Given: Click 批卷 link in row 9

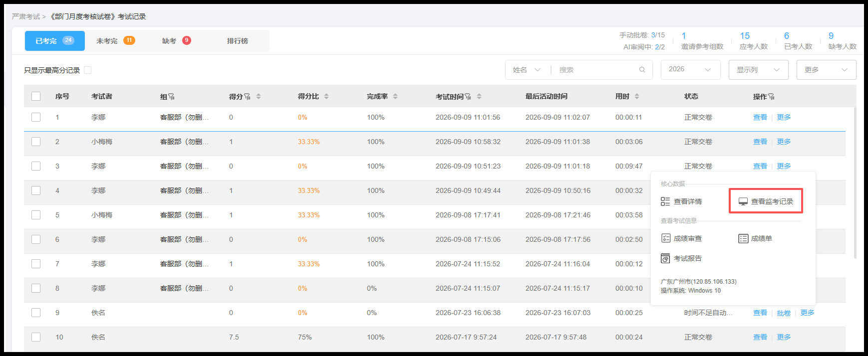Looking at the screenshot, I should pos(784,313).
